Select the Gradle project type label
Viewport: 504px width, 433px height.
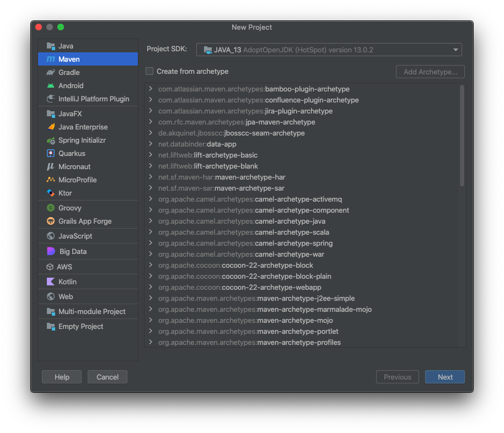69,73
